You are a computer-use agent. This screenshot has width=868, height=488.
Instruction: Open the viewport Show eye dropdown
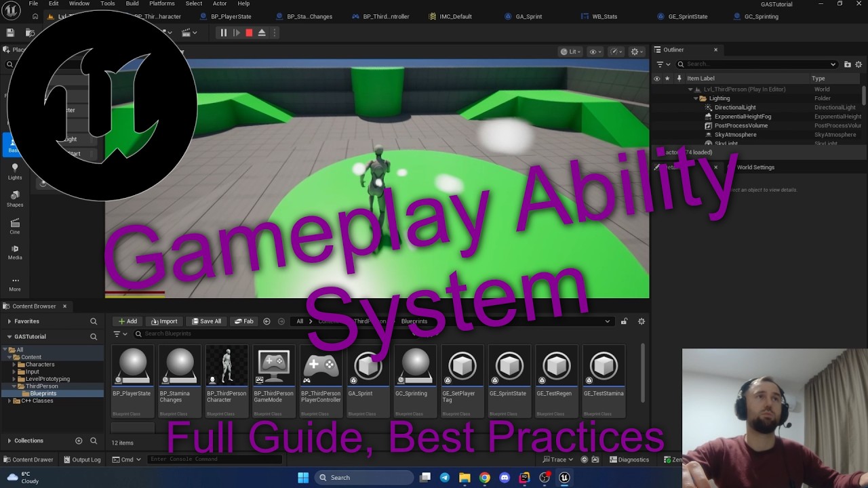pos(595,52)
